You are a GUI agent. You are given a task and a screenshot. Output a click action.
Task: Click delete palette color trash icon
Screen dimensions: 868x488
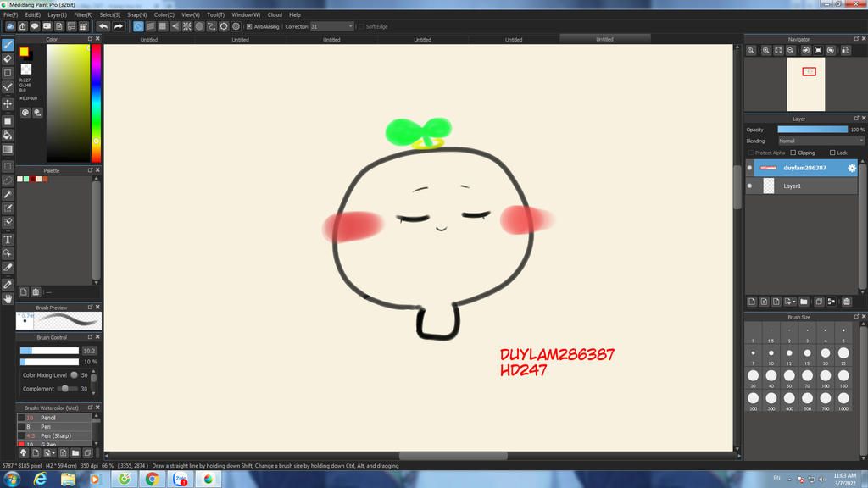[36, 291]
